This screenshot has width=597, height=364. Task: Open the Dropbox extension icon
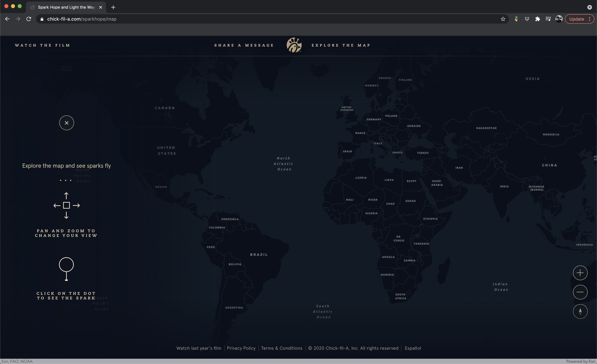(x=527, y=19)
